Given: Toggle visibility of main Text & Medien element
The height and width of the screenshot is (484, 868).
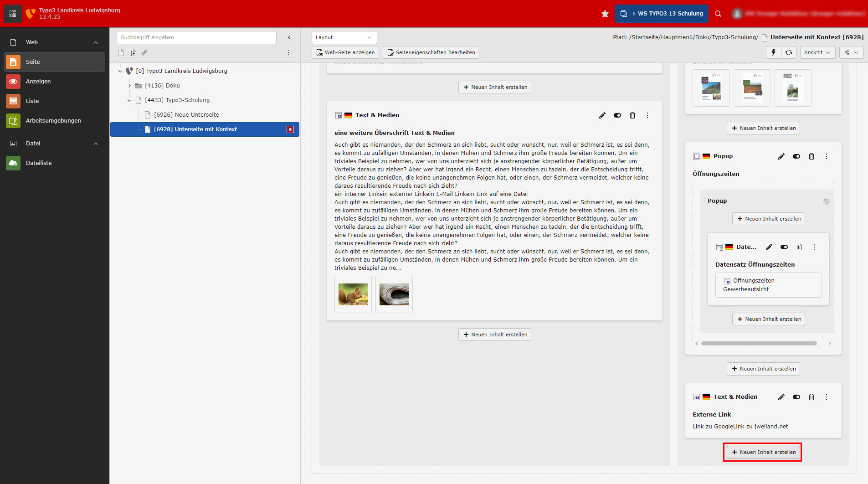Looking at the screenshot, I should [x=617, y=115].
